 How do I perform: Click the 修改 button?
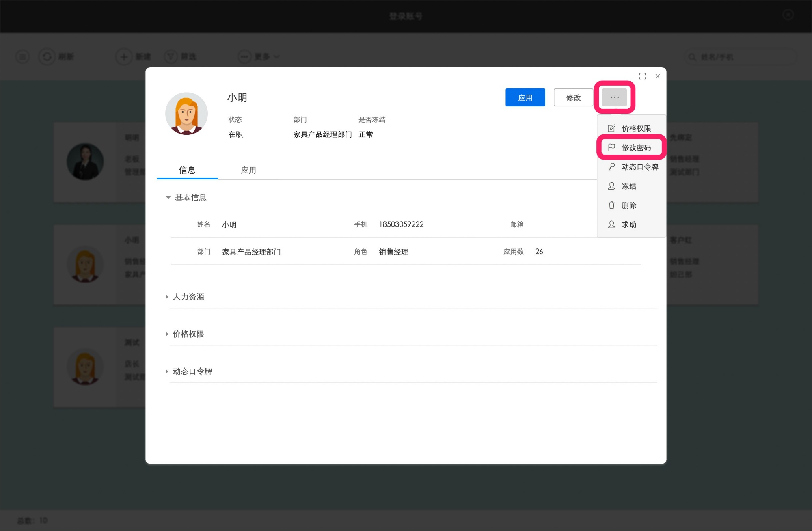click(x=573, y=97)
